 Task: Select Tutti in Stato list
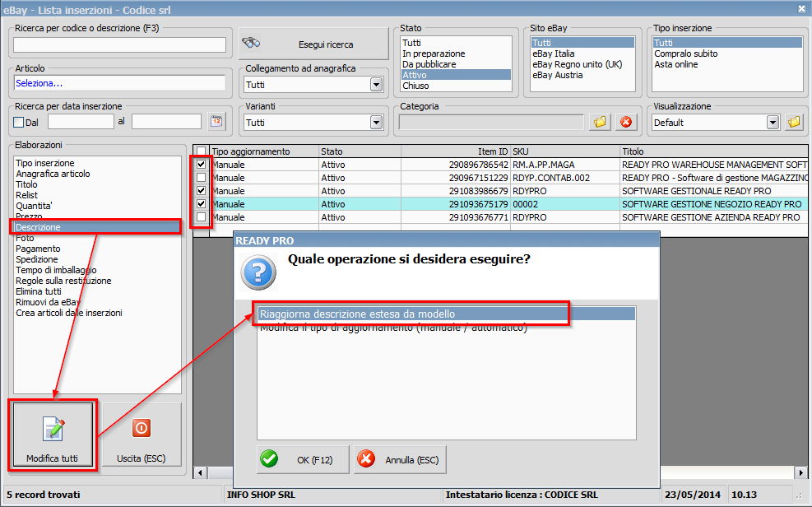456,43
